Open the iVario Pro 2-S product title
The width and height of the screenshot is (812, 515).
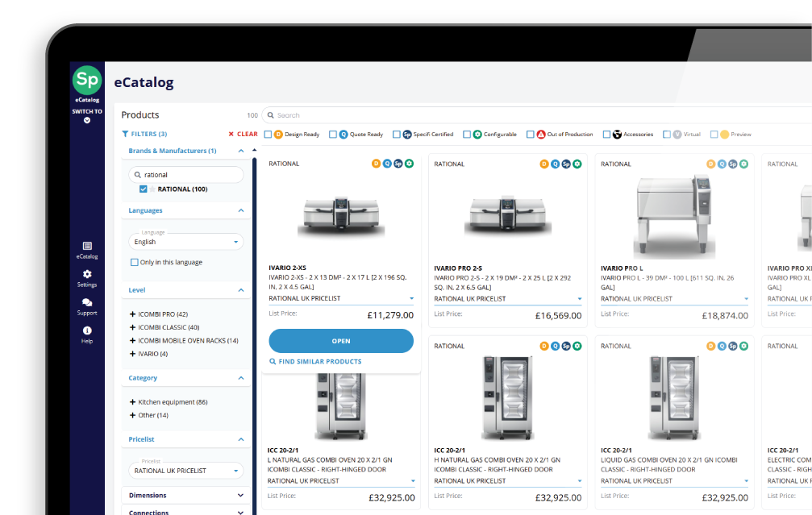(458, 268)
